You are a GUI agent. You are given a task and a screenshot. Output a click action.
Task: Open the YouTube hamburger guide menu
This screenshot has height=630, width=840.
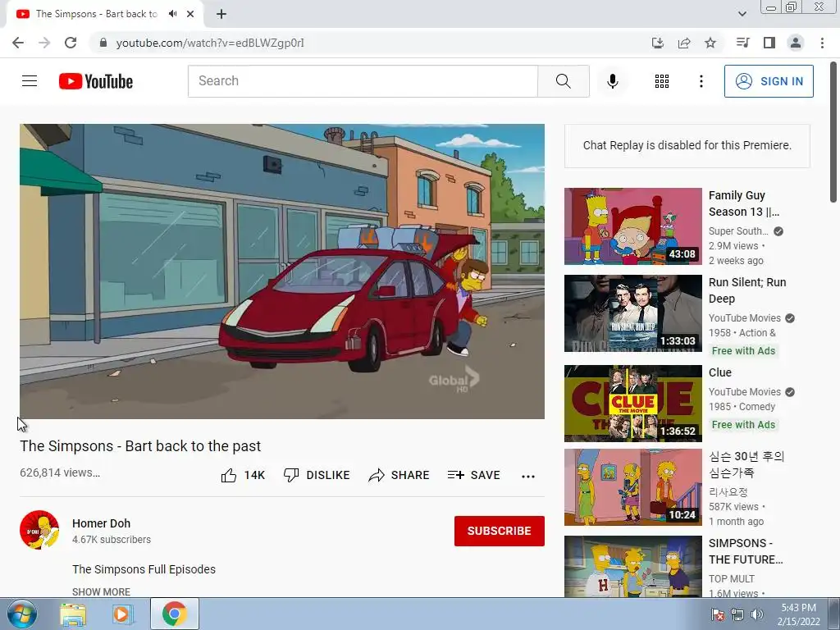point(30,81)
